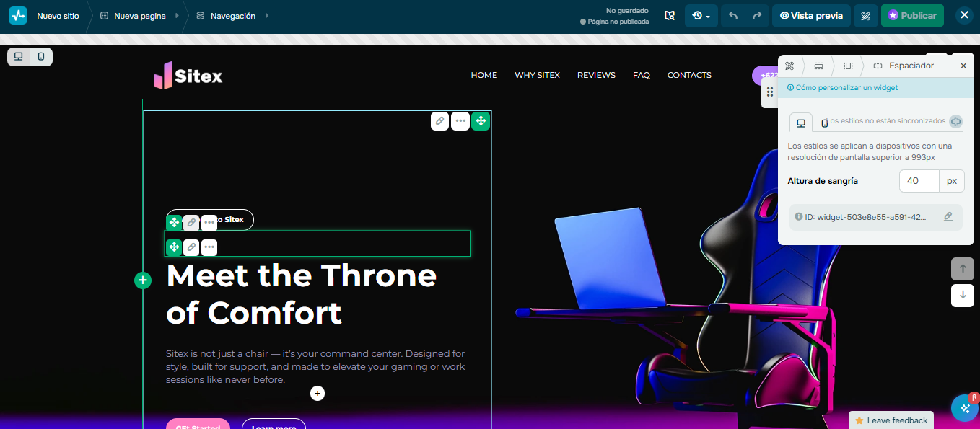This screenshot has height=429, width=980.
Task: Open the version history dropdown
Action: tap(701, 16)
